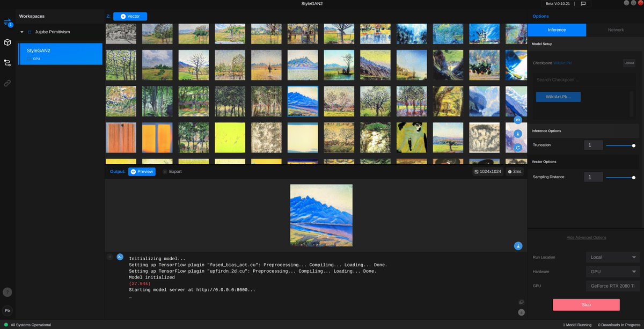This screenshot has height=329, width=644.
Task: Click the scroll-to-bottom icon in console
Action: pyautogui.click(x=521, y=312)
